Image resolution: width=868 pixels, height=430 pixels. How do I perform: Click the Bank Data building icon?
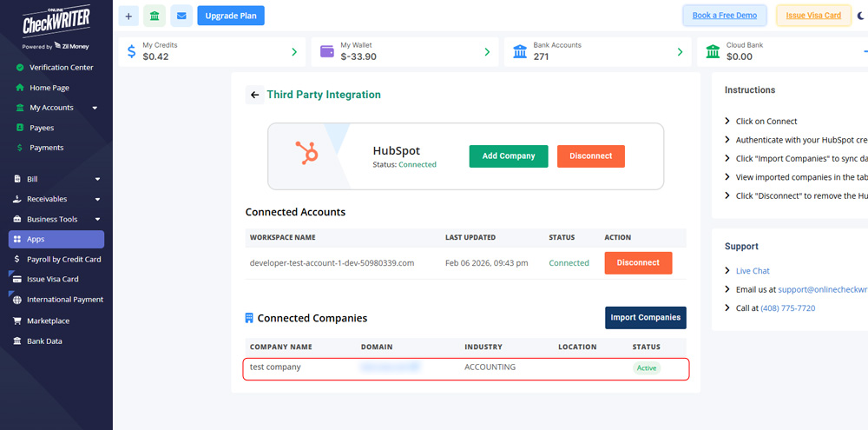(x=17, y=341)
